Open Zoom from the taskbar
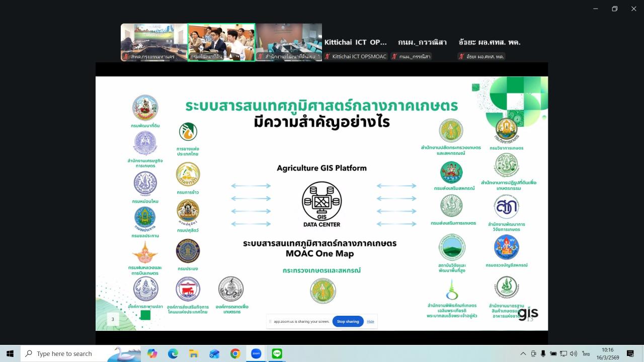Viewport: 644px width, 362px height. click(x=256, y=353)
